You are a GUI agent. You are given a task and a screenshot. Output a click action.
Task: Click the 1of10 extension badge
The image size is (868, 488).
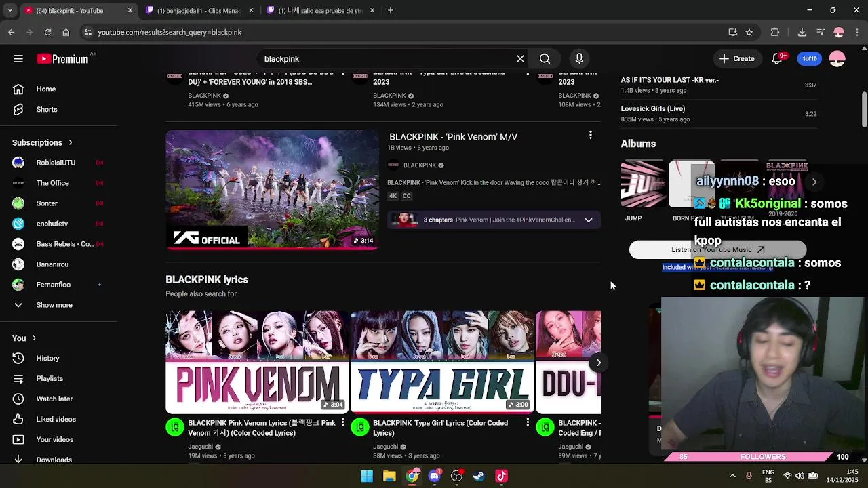click(809, 59)
